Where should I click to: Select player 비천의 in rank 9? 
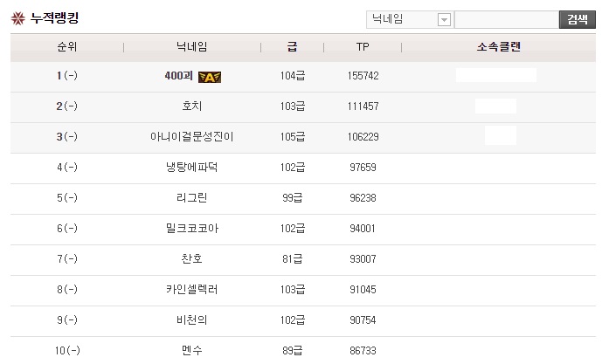pos(191,320)
